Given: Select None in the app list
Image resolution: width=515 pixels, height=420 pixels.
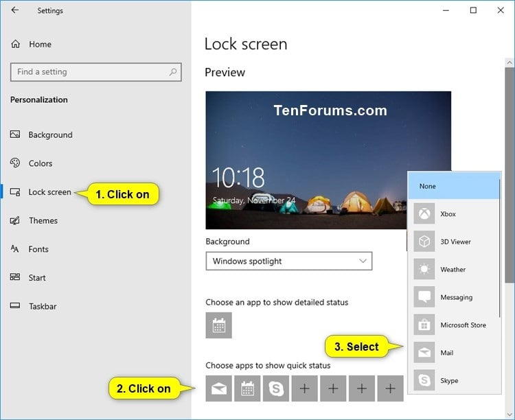Looking at the screenshot, I should tap(454, 186).
